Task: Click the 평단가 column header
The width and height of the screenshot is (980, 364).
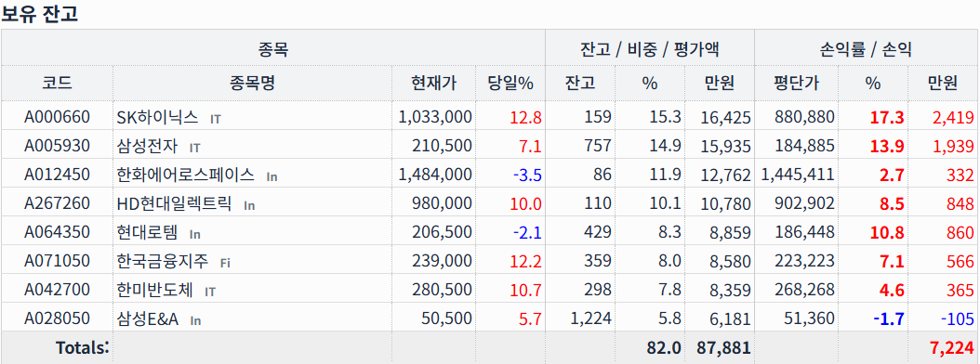Action: tap(796, 83)
